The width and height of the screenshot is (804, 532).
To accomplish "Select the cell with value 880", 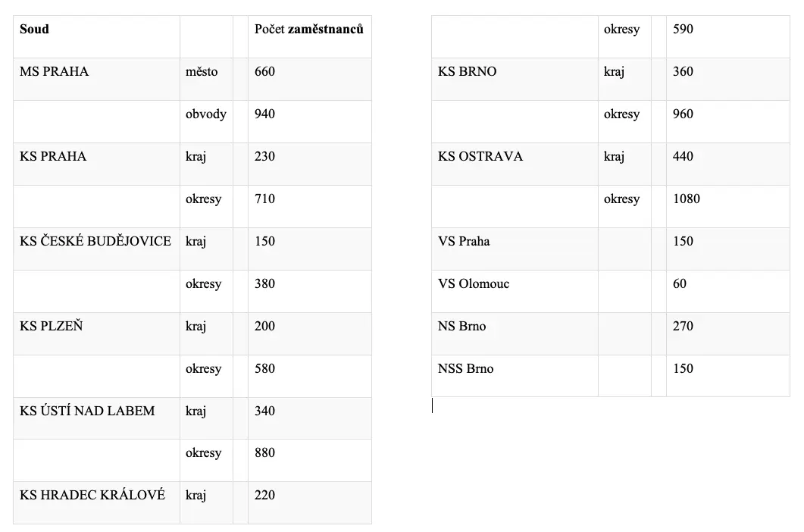I will [310, 460].
